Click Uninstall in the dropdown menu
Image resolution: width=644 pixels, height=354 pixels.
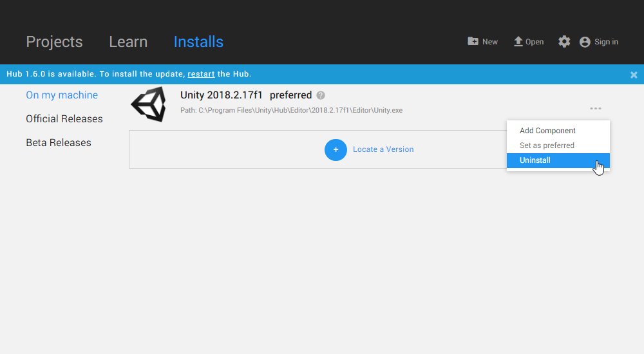[535, 160]
